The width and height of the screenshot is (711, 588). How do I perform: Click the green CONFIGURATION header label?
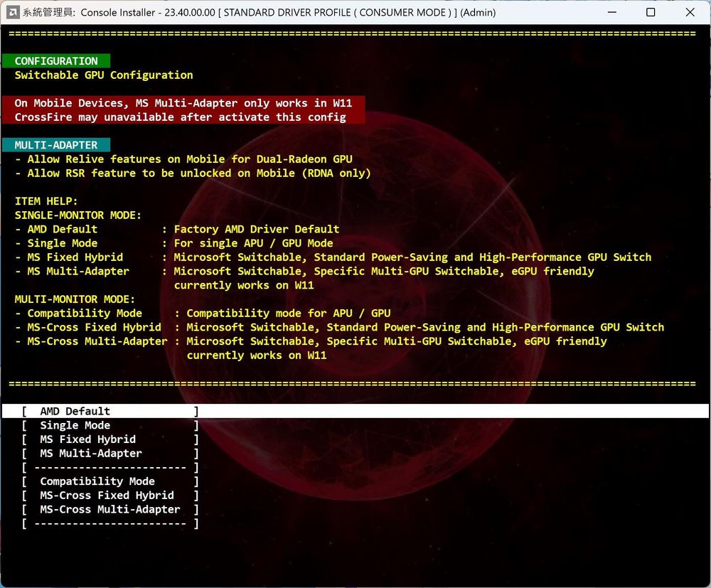click(56, 61)
